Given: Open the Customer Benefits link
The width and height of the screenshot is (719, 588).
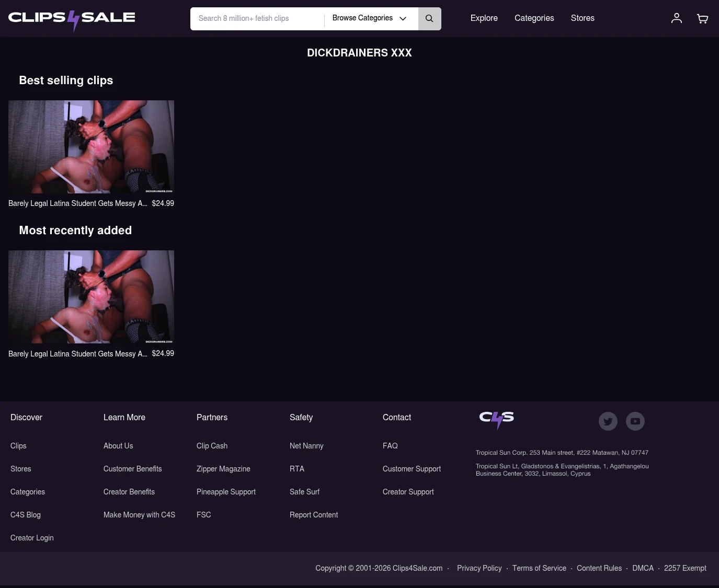Looking at the screenshot, I should click(133, 469).
